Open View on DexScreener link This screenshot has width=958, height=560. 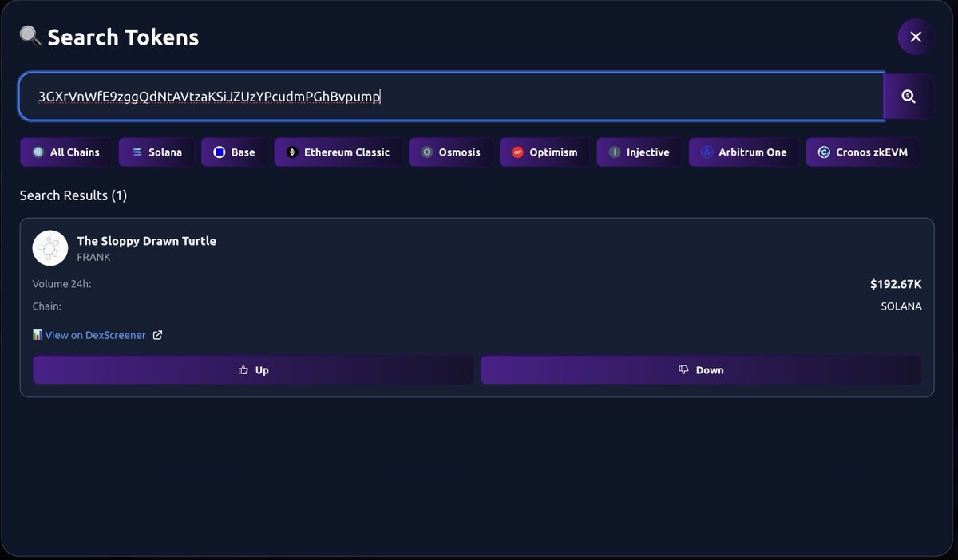(x=95, y=335)
